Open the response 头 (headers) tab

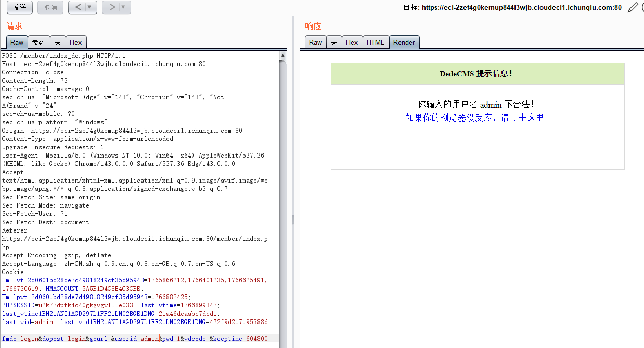pyautogui.click(x=333, y=43)
